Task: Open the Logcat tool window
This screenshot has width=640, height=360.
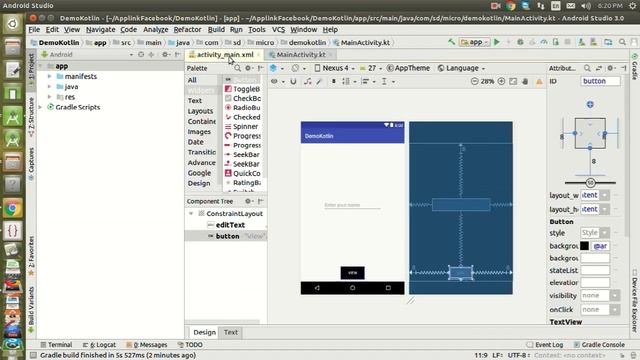Action: coord(99,344)
